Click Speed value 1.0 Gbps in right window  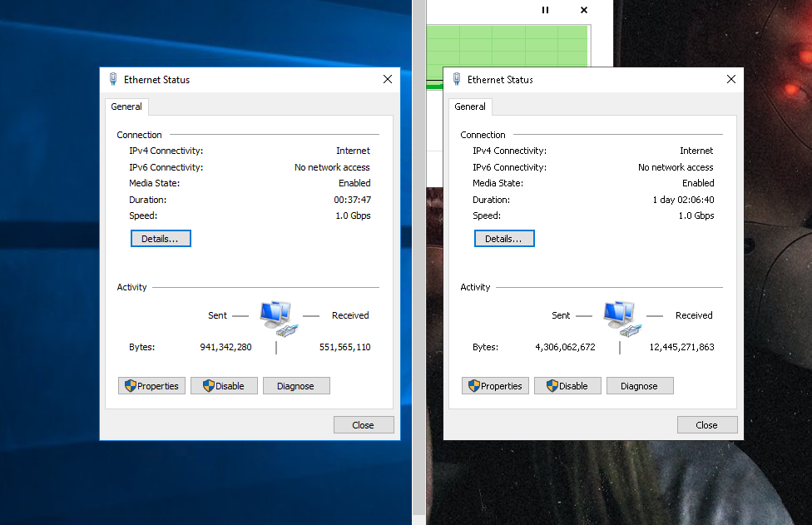click(x=696, y=215)
